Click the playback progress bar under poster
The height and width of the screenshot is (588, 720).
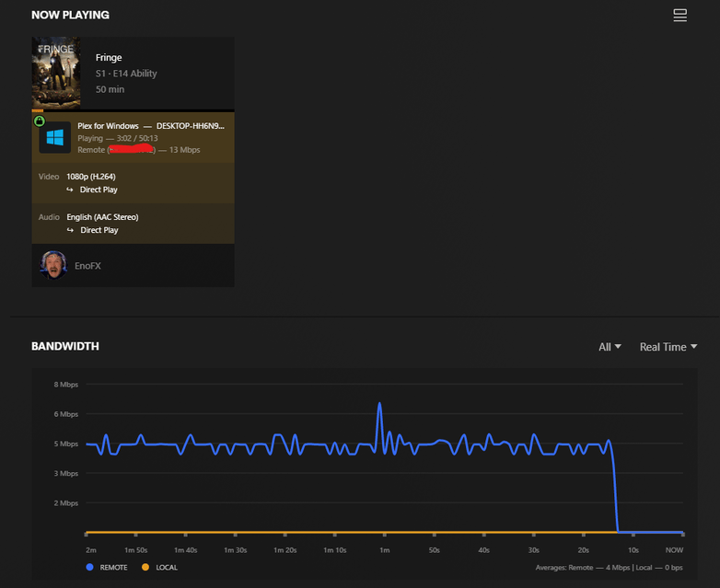pos(134,110)
